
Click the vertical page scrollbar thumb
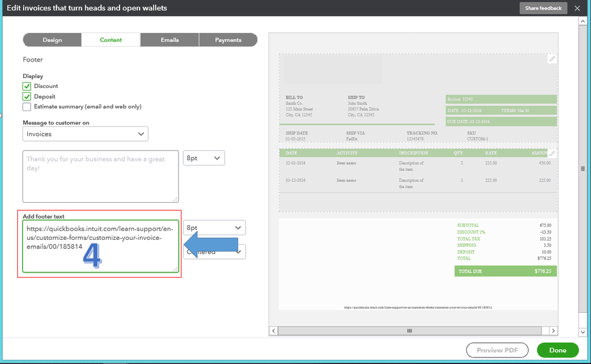tap(583, 168)
